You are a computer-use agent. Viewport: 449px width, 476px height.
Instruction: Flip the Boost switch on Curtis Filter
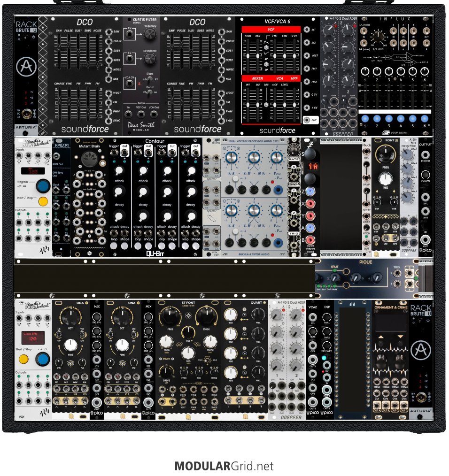tap(150, 92)
